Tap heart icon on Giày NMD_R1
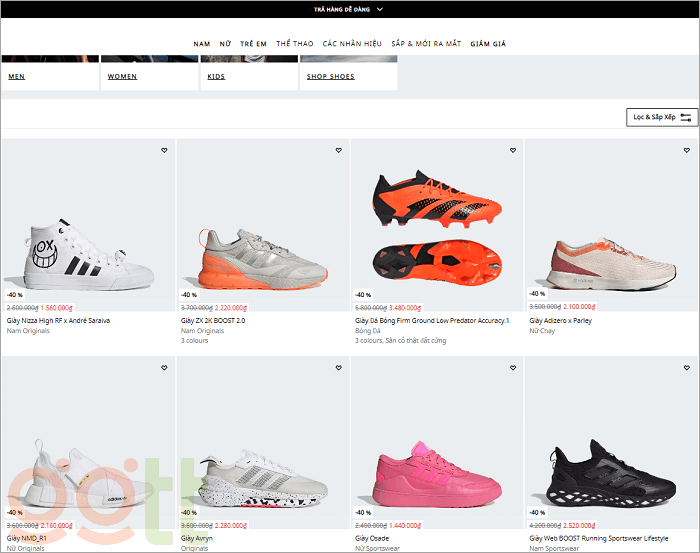Image resolution: width=700 pixels, height=553 pixels. pos(165,368)
